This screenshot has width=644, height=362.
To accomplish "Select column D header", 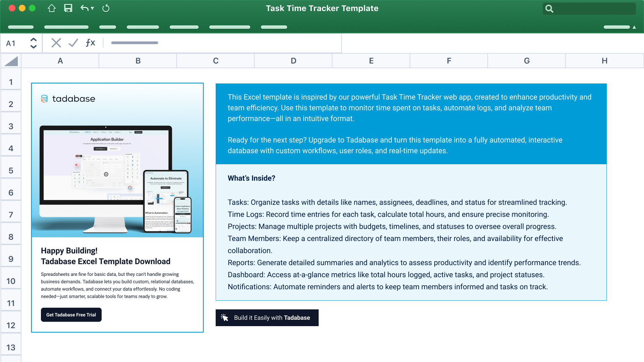I will click(x=293, y=61).
